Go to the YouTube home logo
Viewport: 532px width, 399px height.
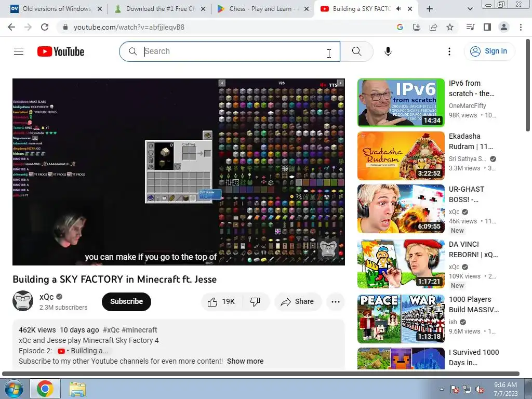(61, 51)
